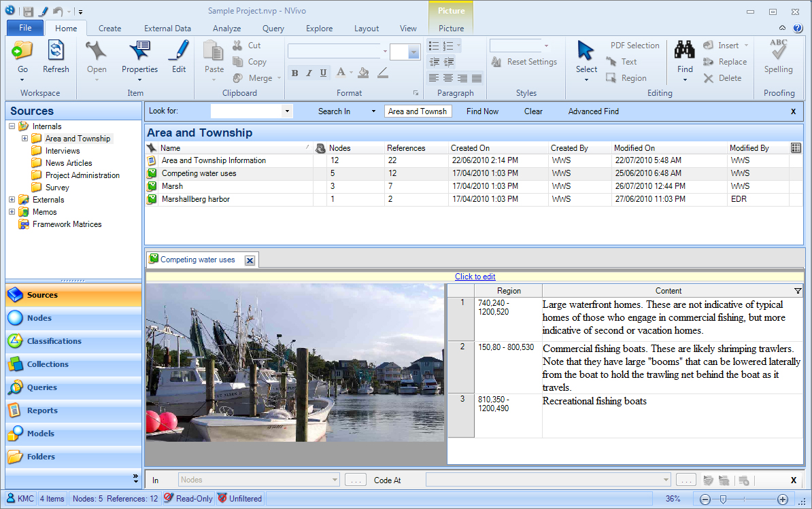Switch to the Analyze ribbon tab

click(x=226, y=29)
